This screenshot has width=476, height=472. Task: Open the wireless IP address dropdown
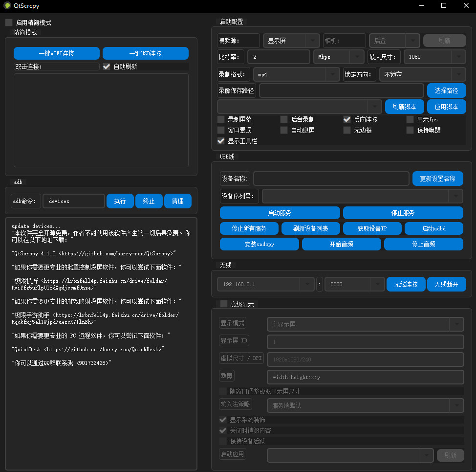tap(266, 284)
